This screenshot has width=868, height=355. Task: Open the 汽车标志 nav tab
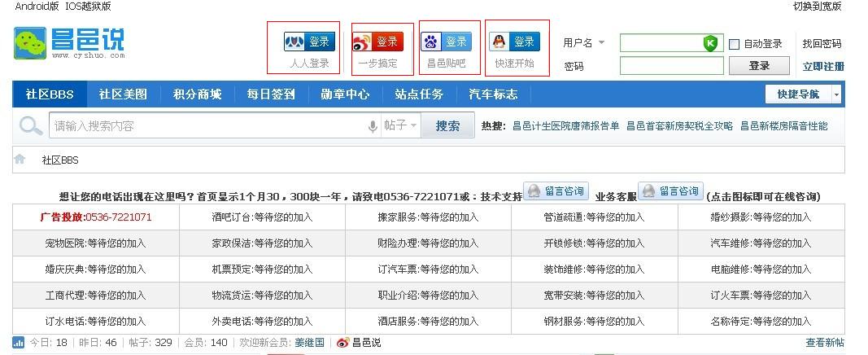[493, 94]
